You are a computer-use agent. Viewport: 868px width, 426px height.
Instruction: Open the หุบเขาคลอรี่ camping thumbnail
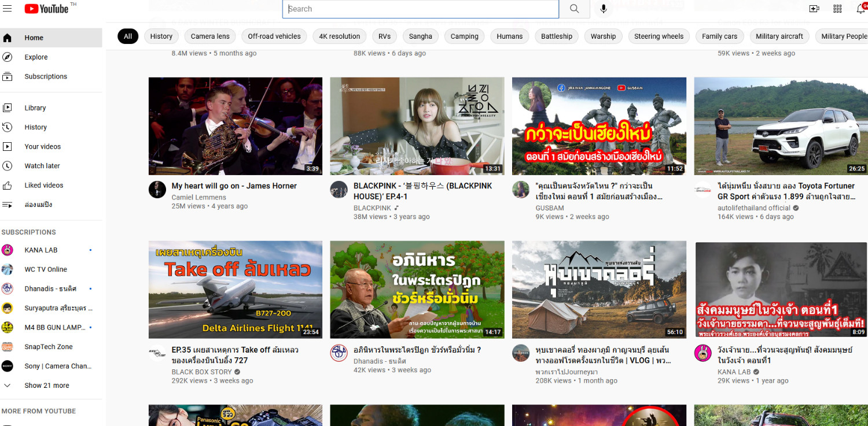pyautogui.click(x=599, y=290)
